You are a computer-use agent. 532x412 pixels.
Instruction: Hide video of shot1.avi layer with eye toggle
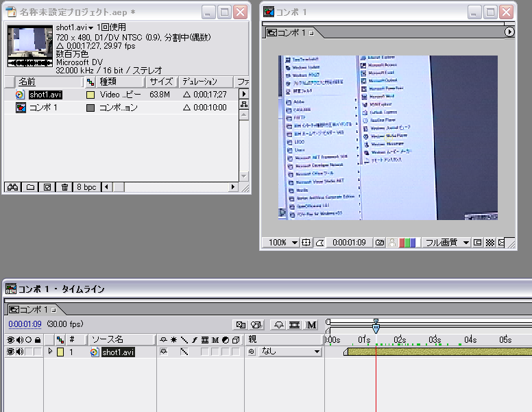pyautogui.click(x=10, y=352)
